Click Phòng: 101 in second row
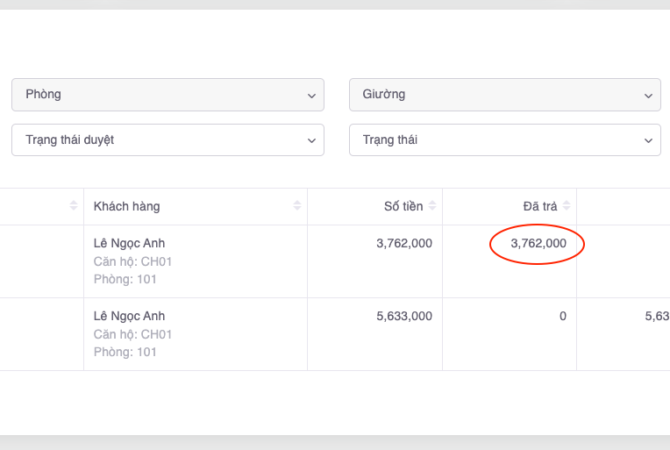The height and width of the screenshot is (450, 670). pos(125,352)
